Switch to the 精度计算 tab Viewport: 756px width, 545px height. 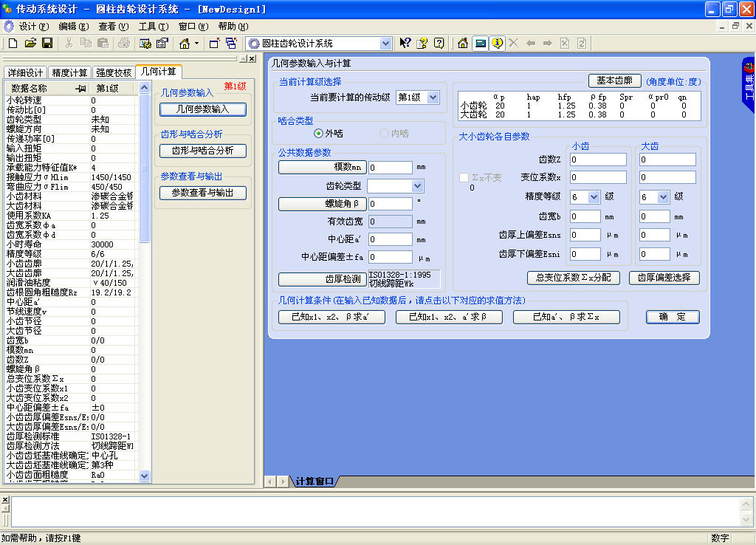(x=69, y=73)
